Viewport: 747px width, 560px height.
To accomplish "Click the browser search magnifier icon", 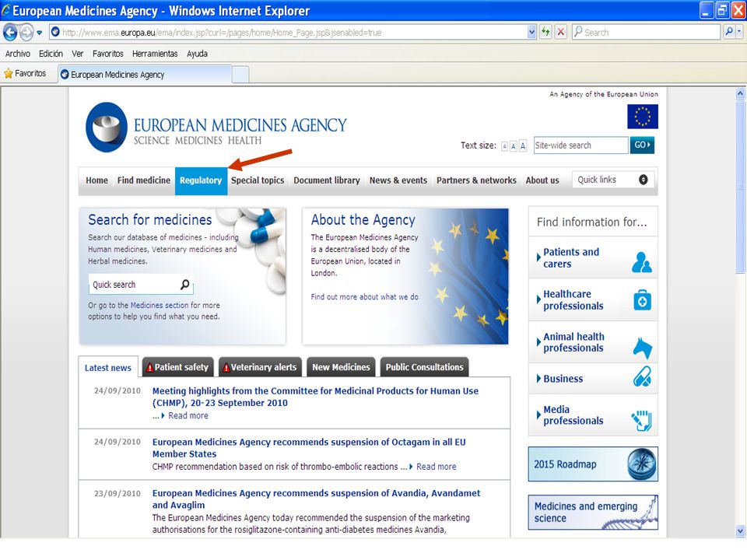I will pos(728,32).
